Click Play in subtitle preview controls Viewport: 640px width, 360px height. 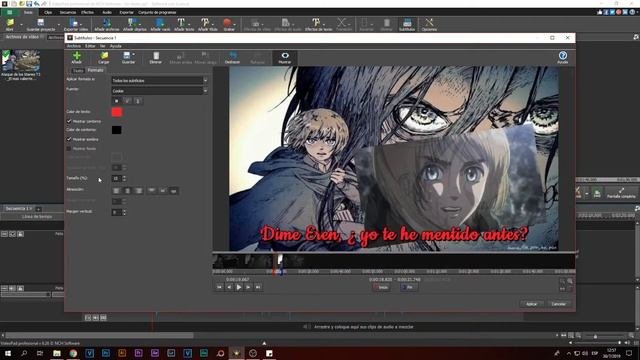pos(239,287)
